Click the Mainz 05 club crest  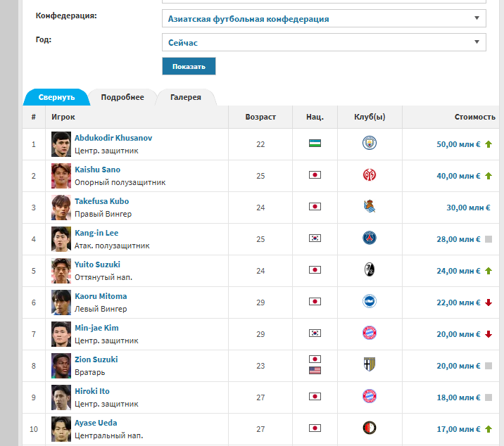(370, 174)
